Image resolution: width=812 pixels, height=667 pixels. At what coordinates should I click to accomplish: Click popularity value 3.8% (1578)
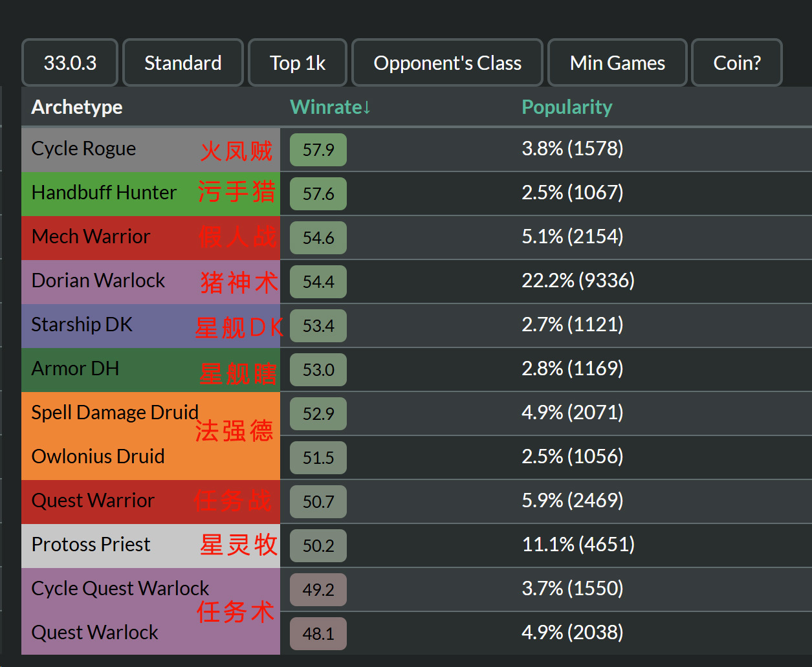(x=573, y=149)
